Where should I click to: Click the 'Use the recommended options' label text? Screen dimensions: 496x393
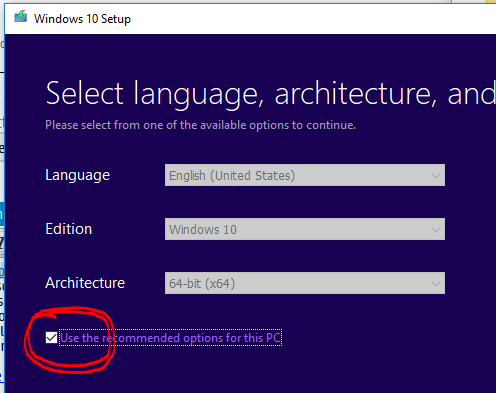170,338
